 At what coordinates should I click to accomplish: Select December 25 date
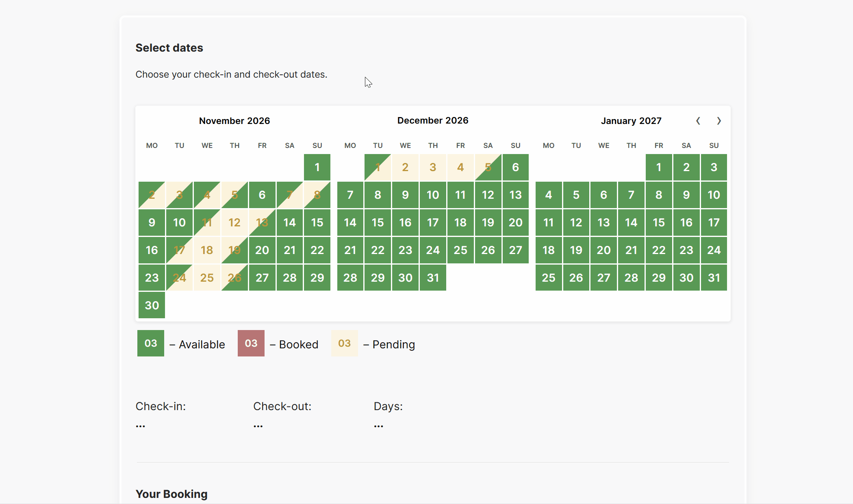click(460, 250)
